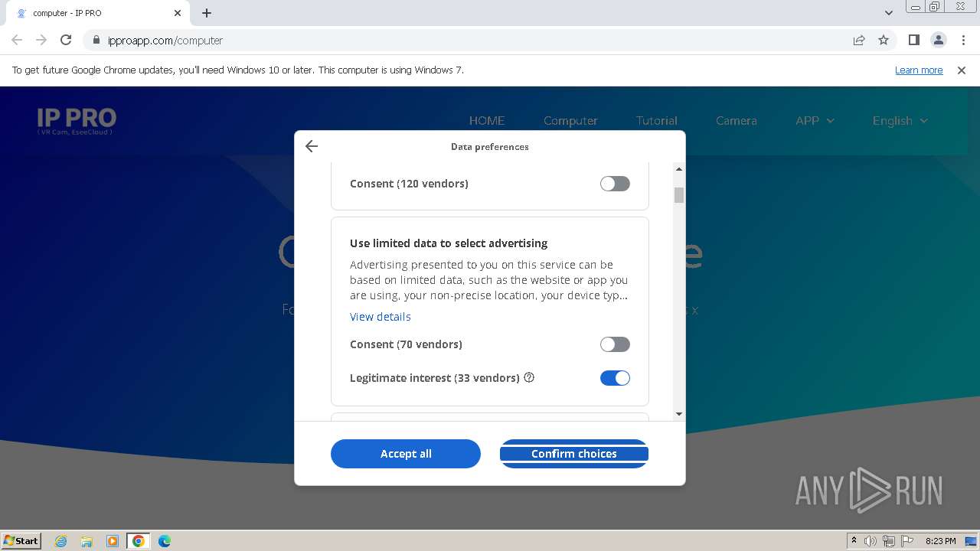Image resolution: width=980 pixels, height=551 pixels.
Task: Open the Tutorial nav item
Action: pyautogui.click(x=657, y=121)
